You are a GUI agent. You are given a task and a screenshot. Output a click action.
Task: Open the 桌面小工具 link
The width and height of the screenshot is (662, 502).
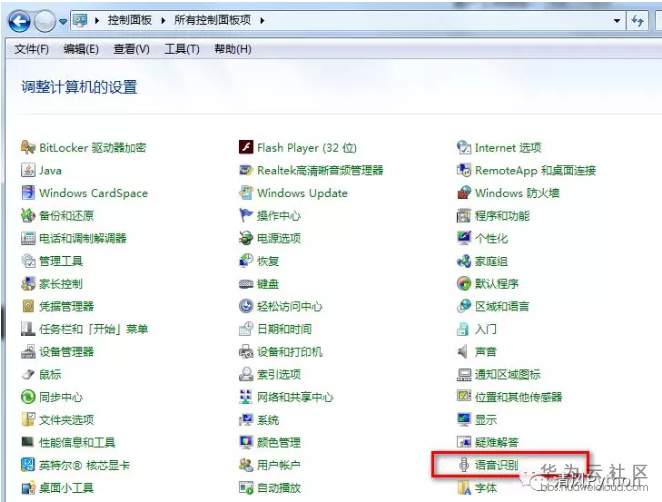click(x=66, y=488)
